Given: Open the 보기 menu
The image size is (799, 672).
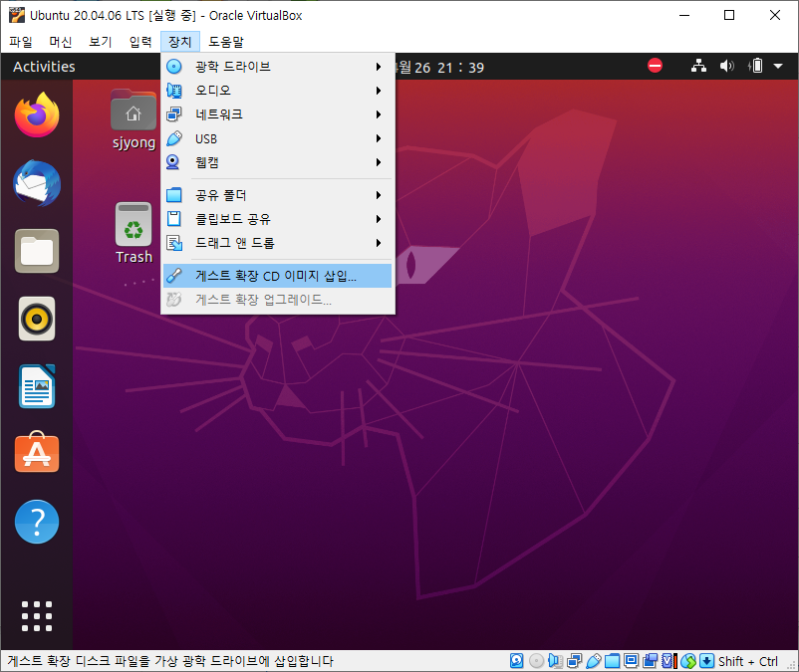Looking at the screenshot, I should click(101, 41).
